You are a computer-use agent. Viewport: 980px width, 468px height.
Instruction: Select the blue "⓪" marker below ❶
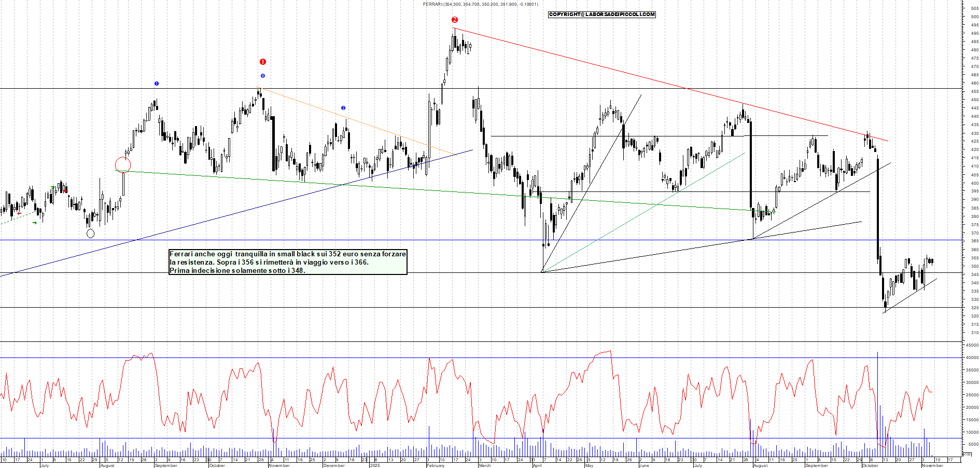coord(262,76)
